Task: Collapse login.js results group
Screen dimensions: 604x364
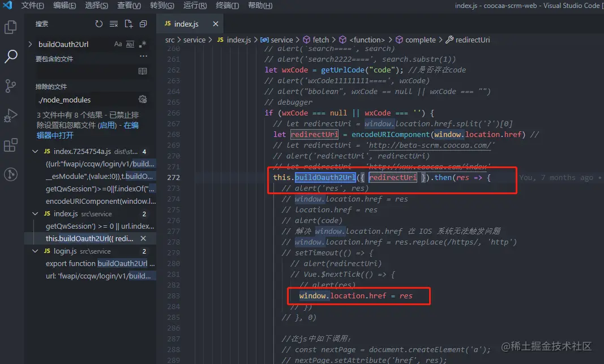Action: [x=36, y=251]
